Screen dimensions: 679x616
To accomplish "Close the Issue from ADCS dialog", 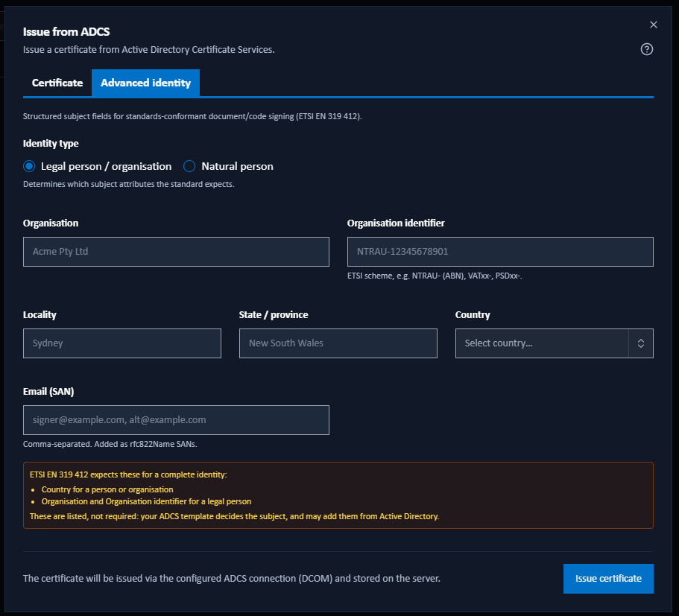I will 654,25.
